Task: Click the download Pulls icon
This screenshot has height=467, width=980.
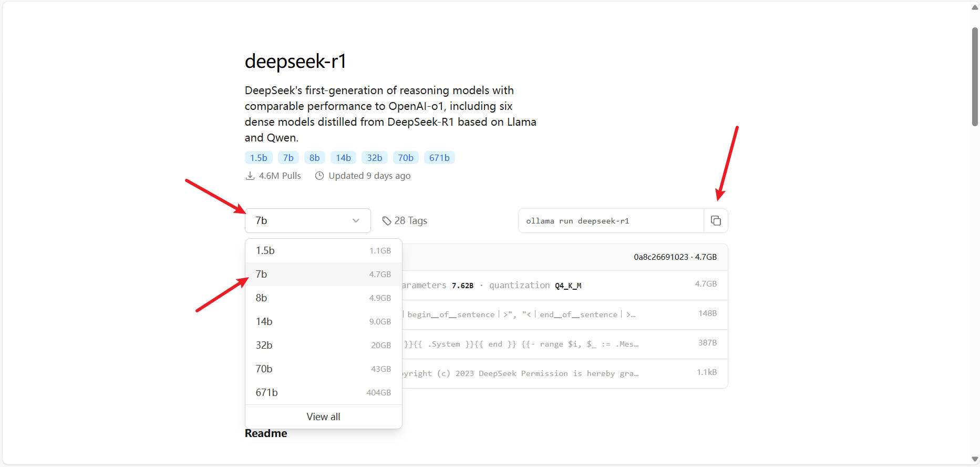Action: (250, 176)
